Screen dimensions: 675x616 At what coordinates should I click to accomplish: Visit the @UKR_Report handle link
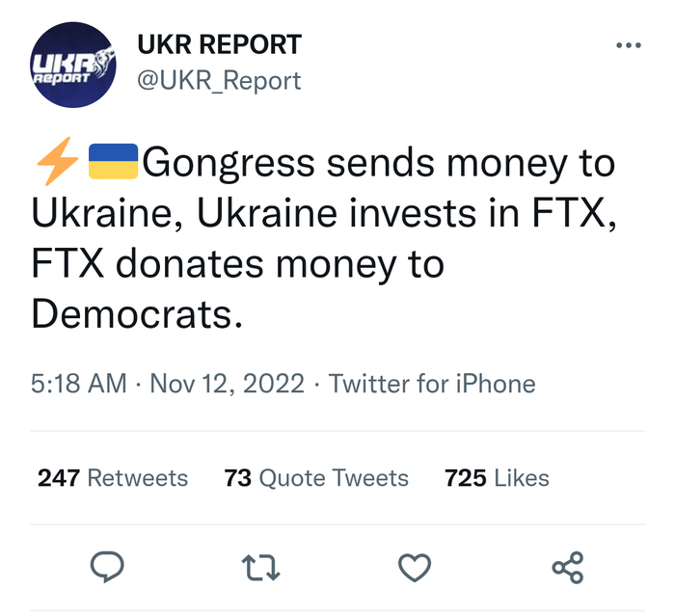click(x=219, y=80)
